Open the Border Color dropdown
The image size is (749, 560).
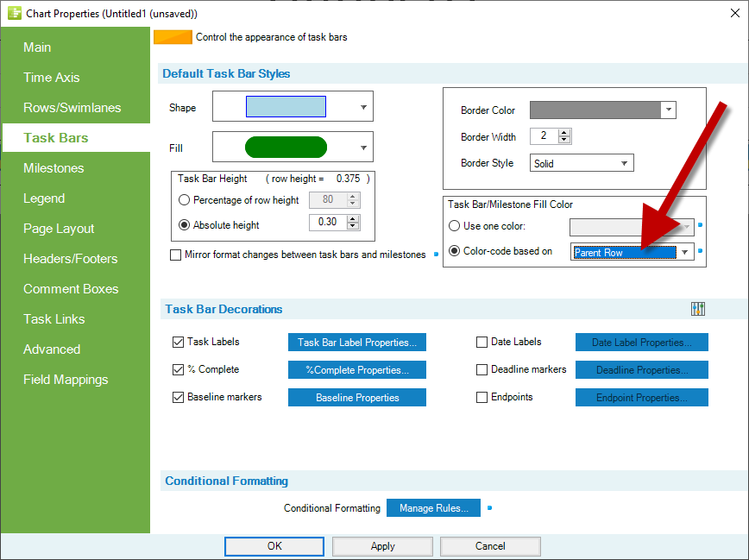coord(669,110)
